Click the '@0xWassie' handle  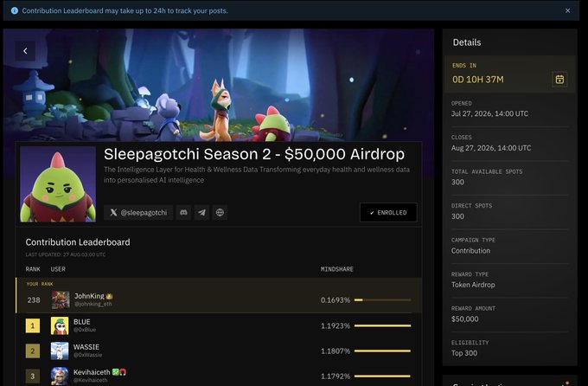pyautogui.click(x=87, y=355)
